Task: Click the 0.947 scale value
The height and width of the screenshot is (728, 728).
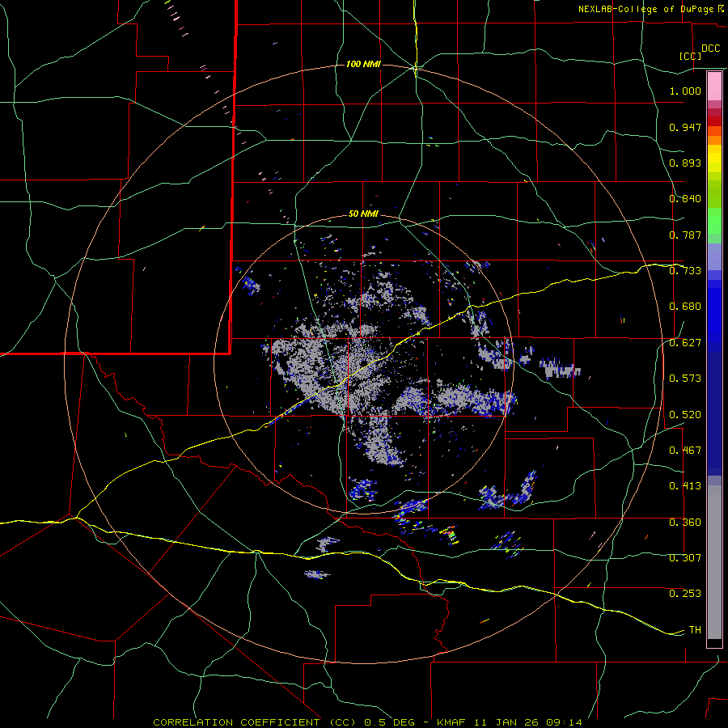Action: (x=685, y=127)
